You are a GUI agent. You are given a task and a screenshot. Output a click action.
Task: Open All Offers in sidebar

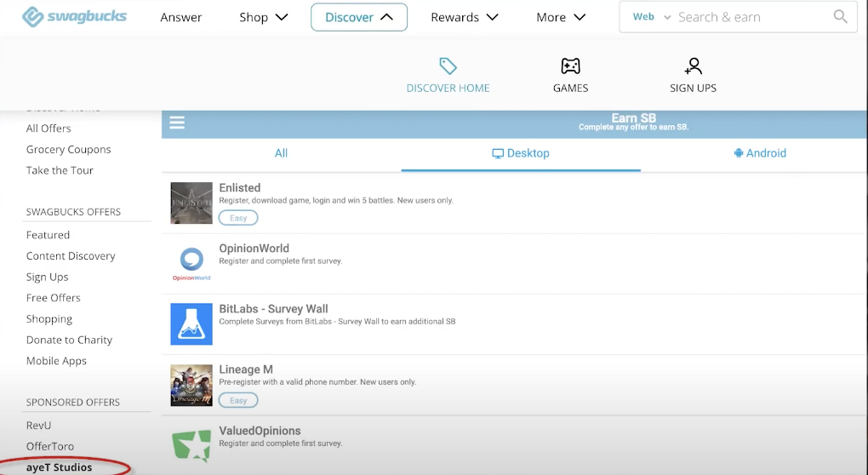49,129
